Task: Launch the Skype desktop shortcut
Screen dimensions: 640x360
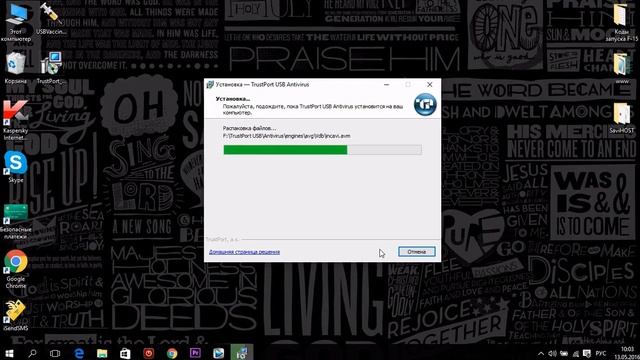Action: [x=16, y=167]
